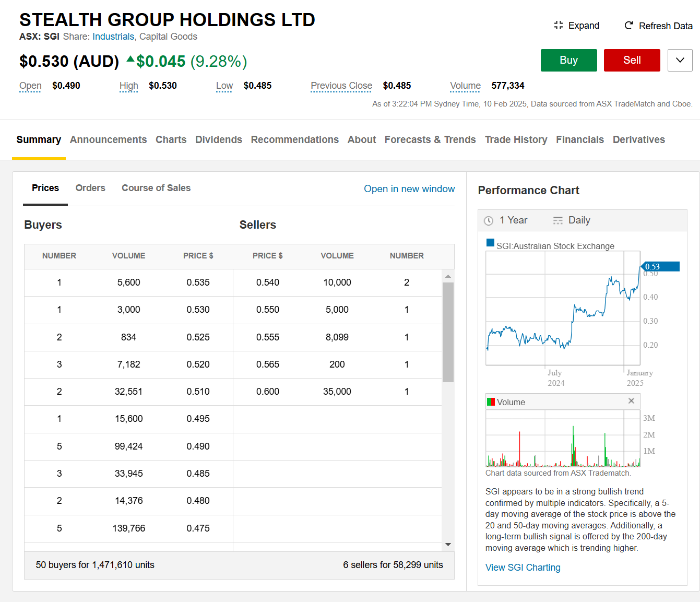This screenshot has height=602, width=700.
Task: Follow the View SGI Charting link
Action: tap(523, 568)
